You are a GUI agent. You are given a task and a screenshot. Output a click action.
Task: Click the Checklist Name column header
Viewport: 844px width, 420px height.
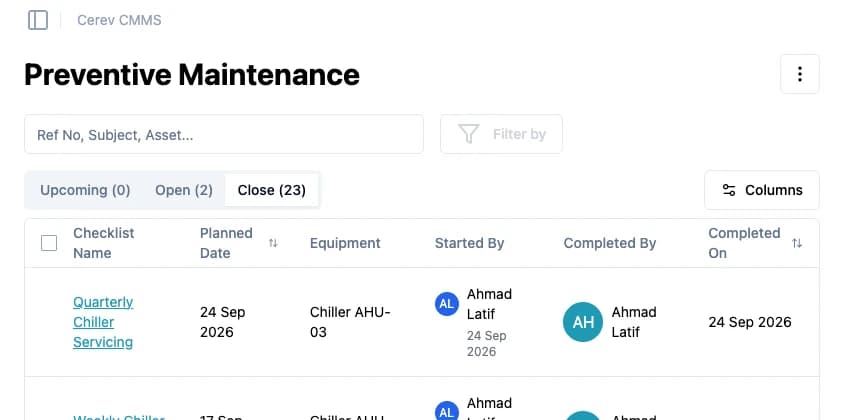[103, 243]
